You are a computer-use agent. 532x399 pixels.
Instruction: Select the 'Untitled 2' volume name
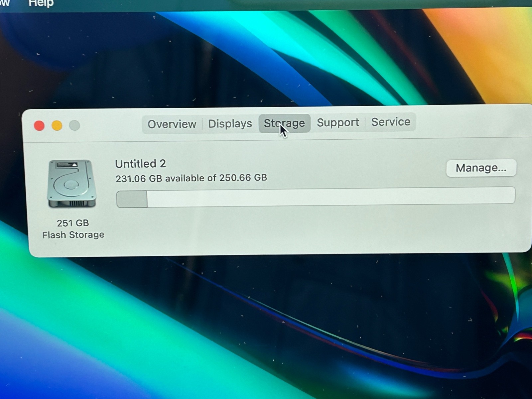pyautogui.click(x=141, y=164)
